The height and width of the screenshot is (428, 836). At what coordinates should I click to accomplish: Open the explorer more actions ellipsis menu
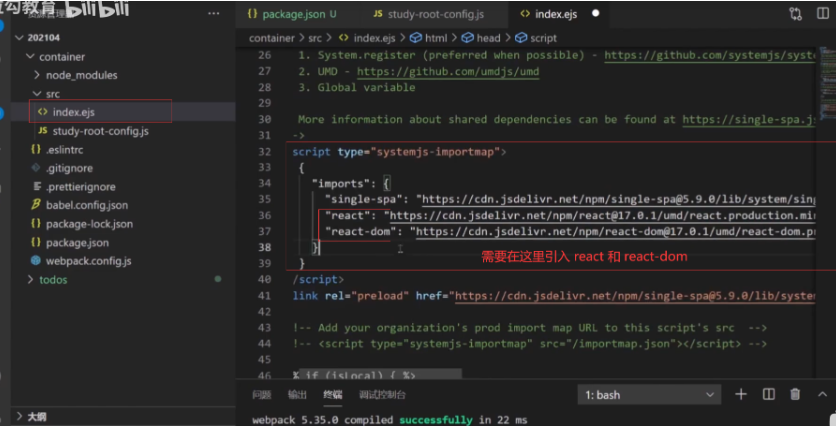click(x=214, y=13)
